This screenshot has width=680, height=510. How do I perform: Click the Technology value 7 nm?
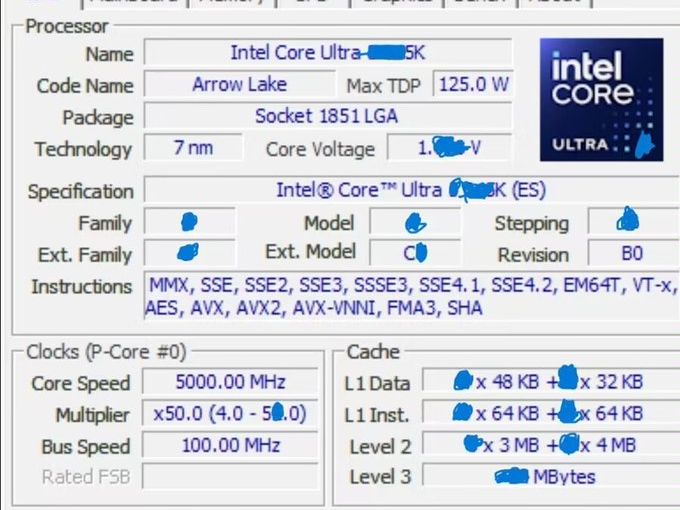(x=193, y=147)
